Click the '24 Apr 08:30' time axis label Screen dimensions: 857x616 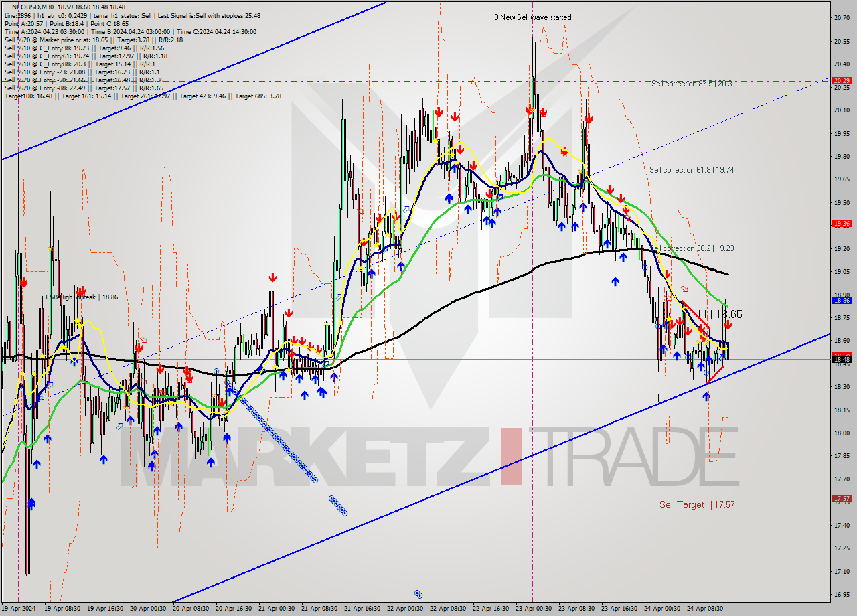pos(704,609)
